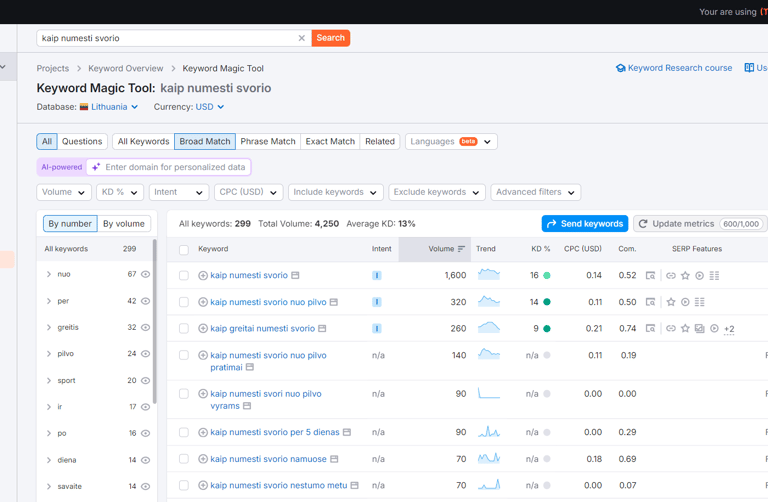The image size is (768, 502).
Task: Add 'kaip numesti svorio namuose' with plus icon
Action: tap(203, 459)
